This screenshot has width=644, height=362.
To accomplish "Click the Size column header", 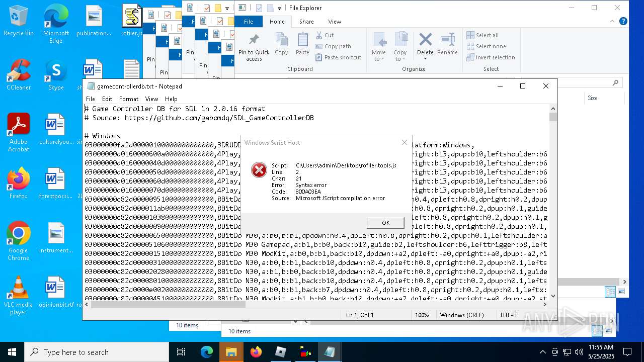I will coord(593,98).
